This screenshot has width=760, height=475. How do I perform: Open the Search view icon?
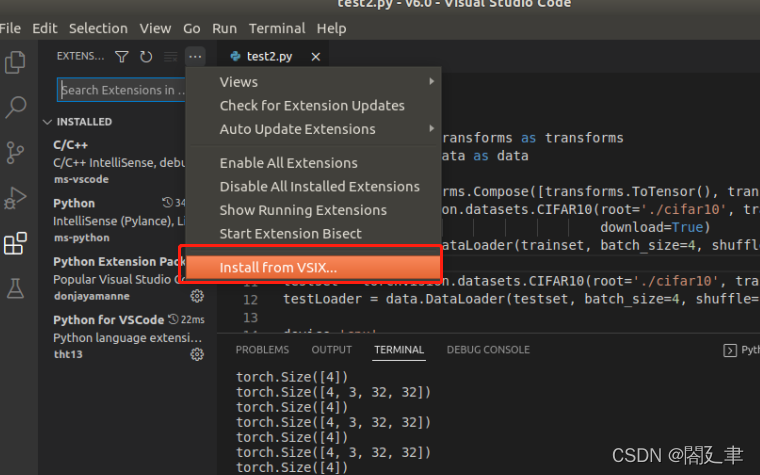pyautogui.click(x=15, y=107)
